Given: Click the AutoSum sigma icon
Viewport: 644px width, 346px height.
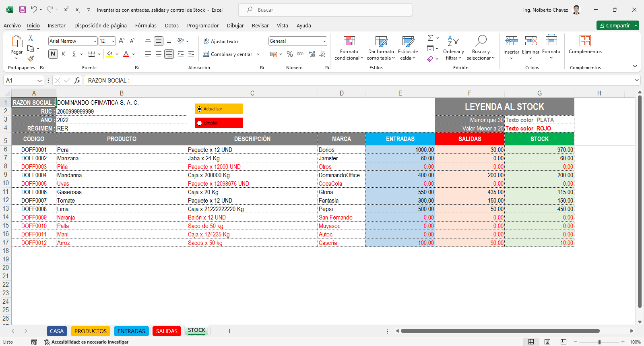Looking at the screenshot, I should (x=430, y=38).
